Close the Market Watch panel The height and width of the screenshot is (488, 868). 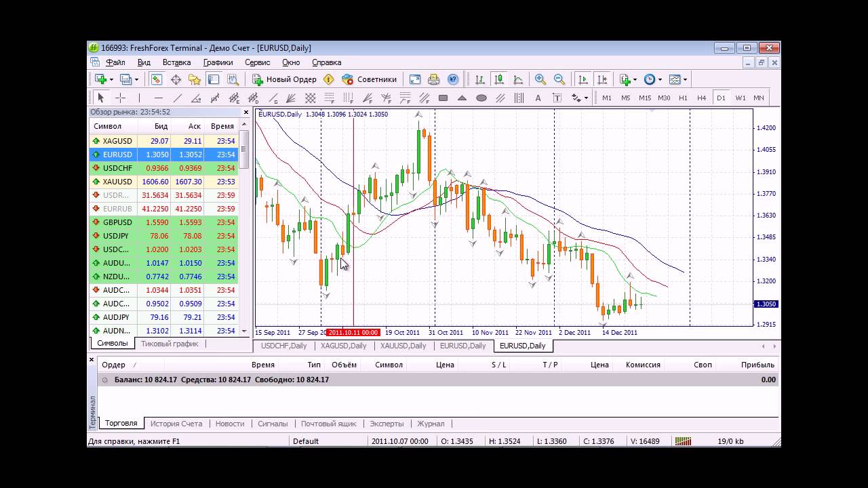pos(246,113)
